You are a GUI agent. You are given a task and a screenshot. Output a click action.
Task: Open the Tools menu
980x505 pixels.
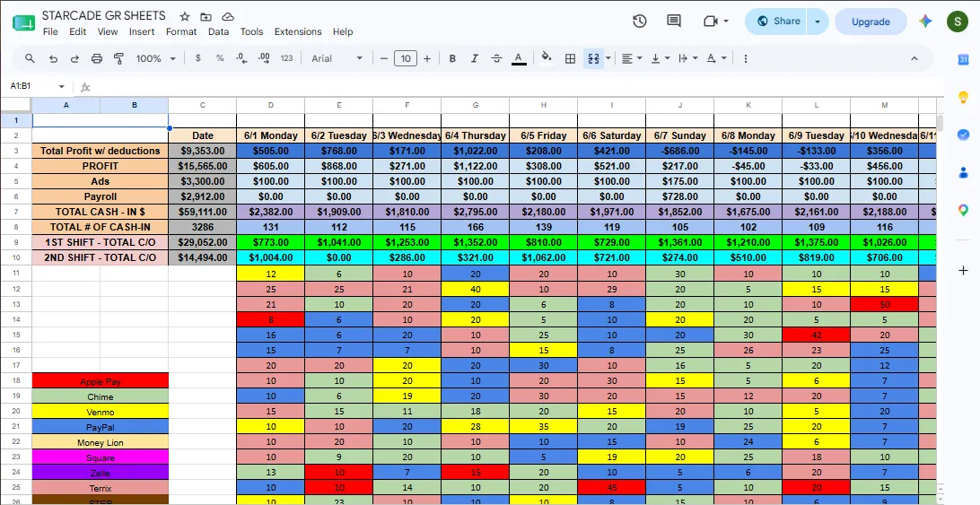pos(252,32)
